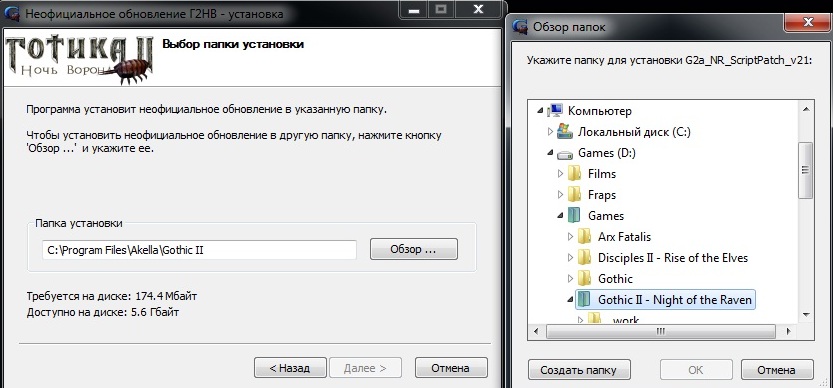Click the Gothic II logo banner image
The height and width of the screenshot is (388, 833).
pyautogui.click(x=80, y=60)
